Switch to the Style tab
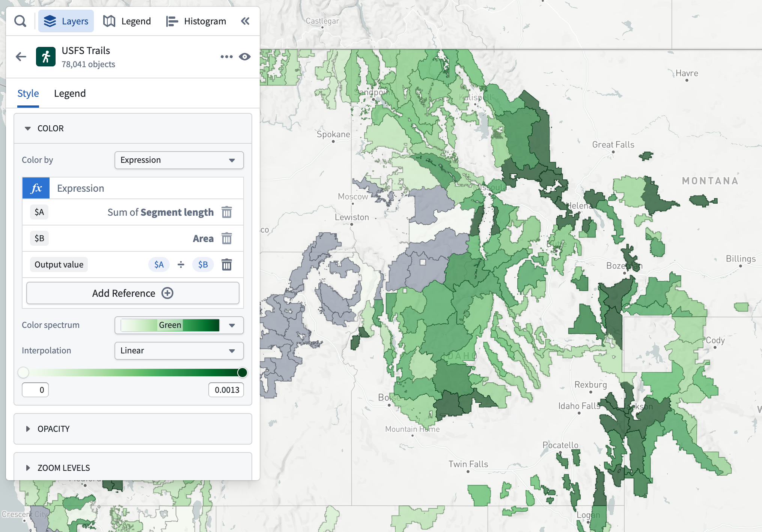 point(28,93)
